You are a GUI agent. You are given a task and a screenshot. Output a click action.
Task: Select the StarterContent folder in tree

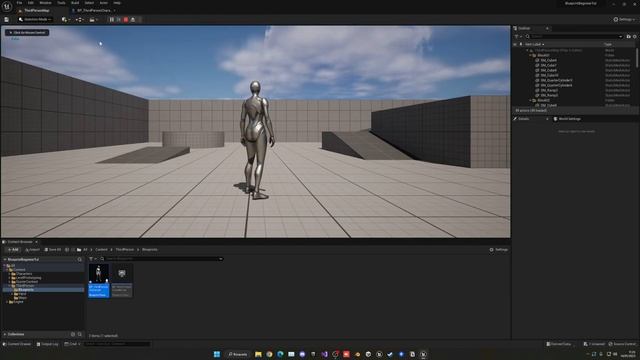click(27, 282)
